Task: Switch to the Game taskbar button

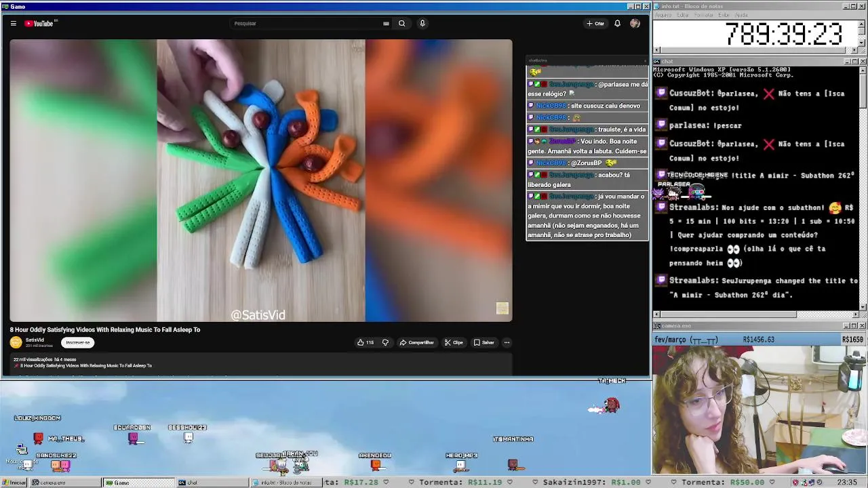Action: point(138,483)
